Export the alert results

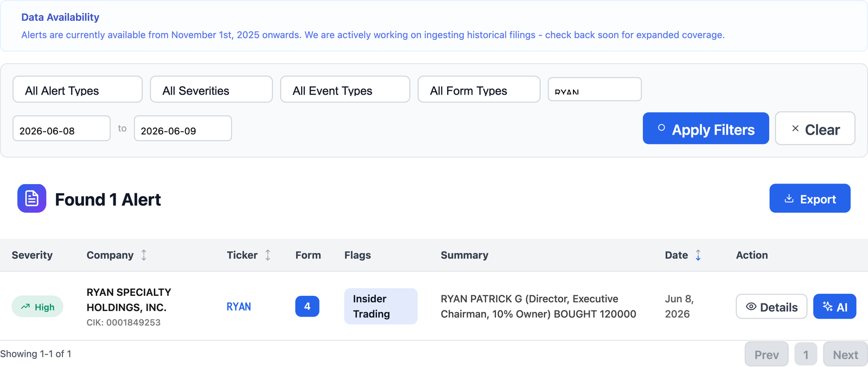click(810, 199)
